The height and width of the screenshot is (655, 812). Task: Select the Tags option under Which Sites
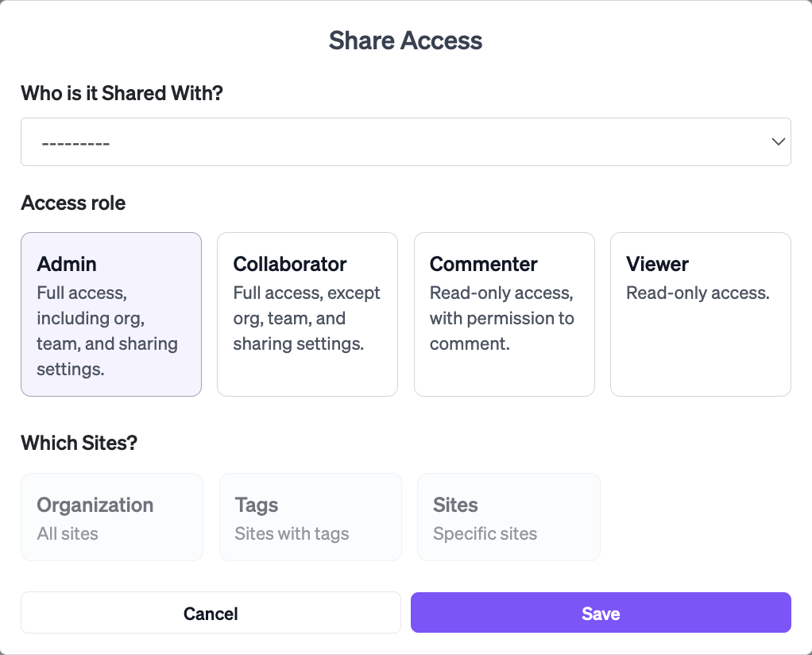[310, 517]
